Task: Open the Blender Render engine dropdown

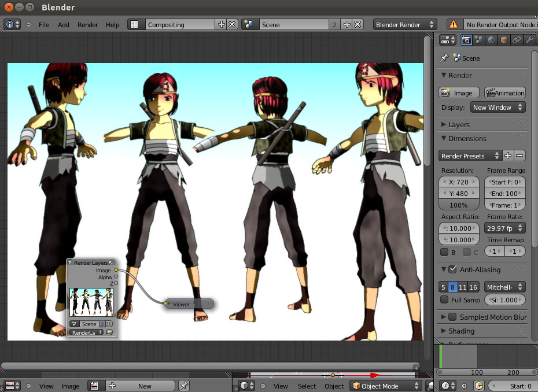Action: (405, 24)
